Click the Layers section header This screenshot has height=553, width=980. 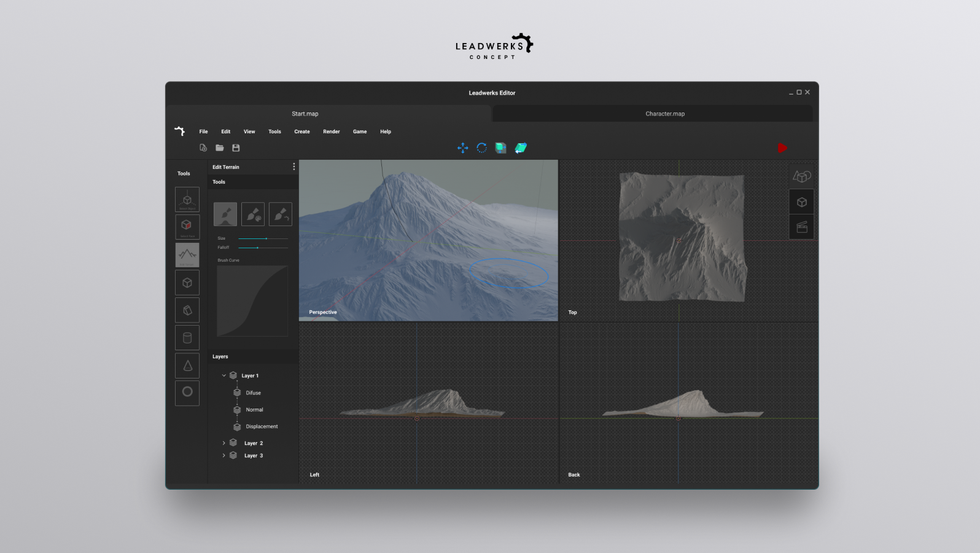coord(253,356)
